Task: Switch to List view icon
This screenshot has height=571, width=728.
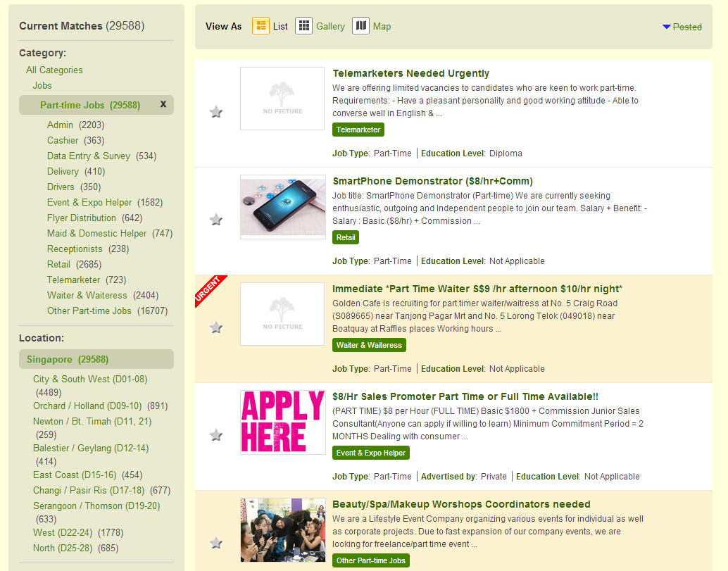Action: [x=261, y=26]
